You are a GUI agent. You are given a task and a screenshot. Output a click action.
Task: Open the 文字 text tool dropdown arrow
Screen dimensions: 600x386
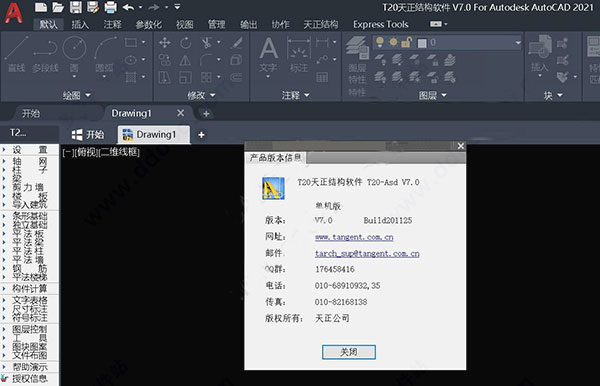(x=268, y=77)
